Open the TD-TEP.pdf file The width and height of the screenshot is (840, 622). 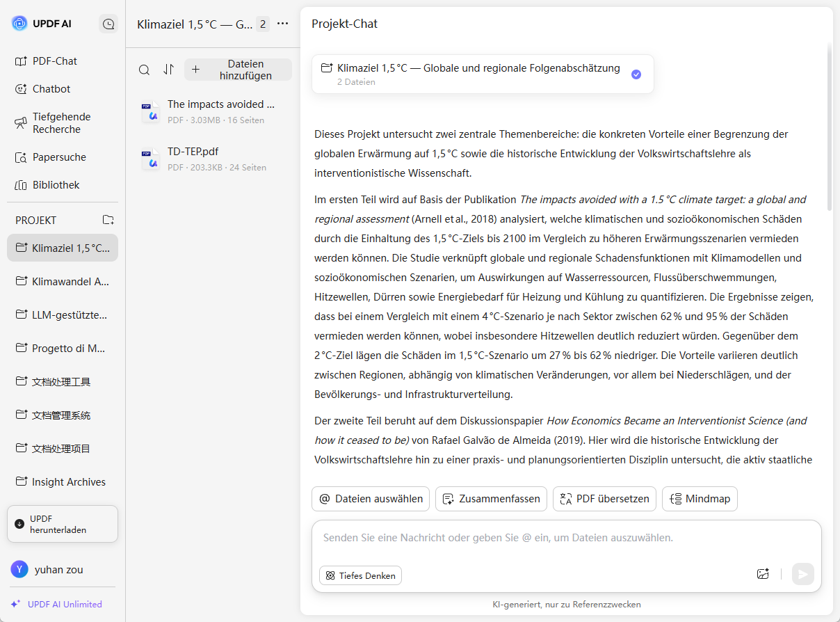pyautogui.click(x=212, y=159)
